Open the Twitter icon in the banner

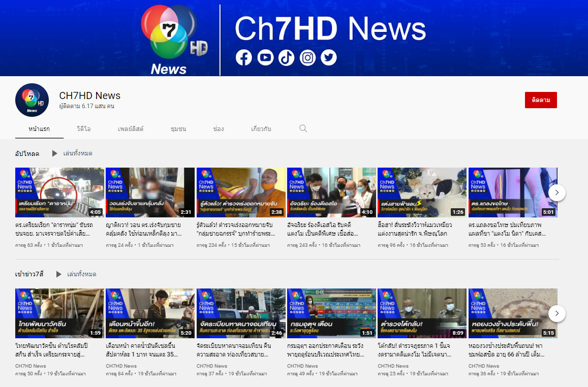point(328,58)
